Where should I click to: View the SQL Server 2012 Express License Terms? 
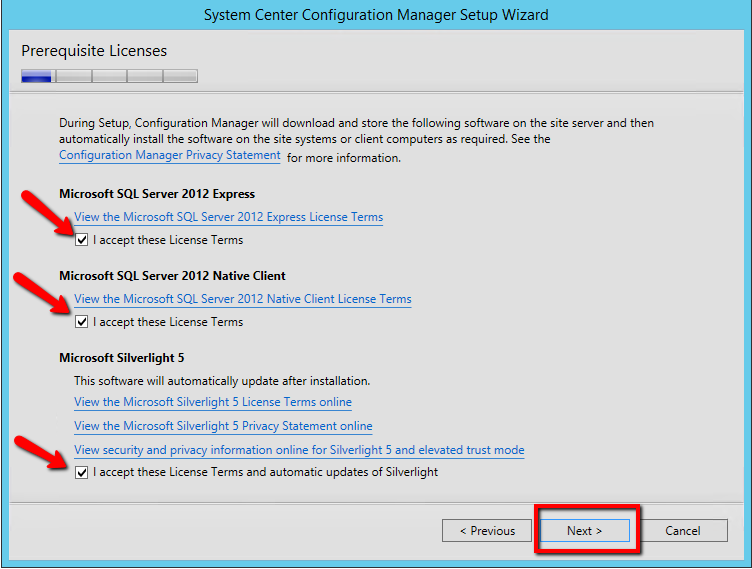click(228, 217)
